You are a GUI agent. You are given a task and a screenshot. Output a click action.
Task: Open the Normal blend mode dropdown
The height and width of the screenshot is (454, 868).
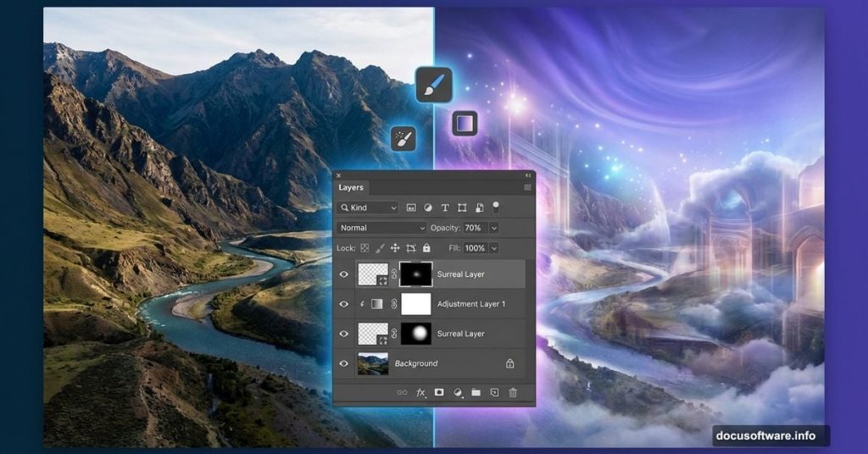click(x=381, y=228)
